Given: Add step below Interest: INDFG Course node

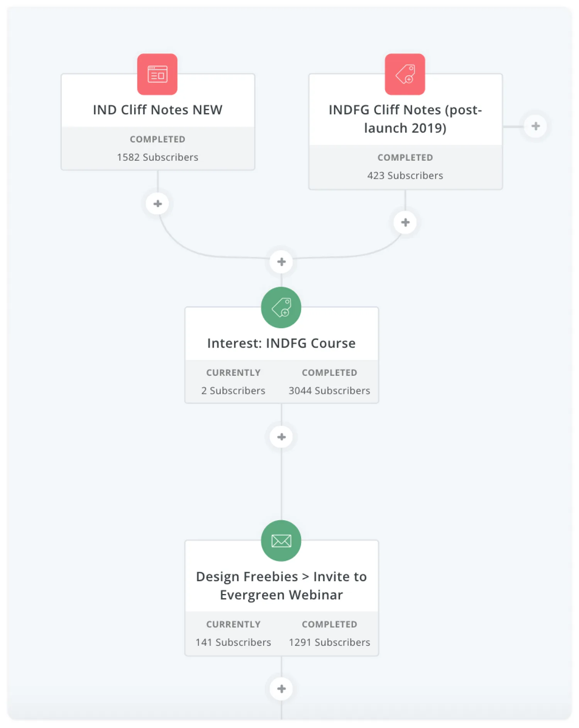Looking at the screenshot, I should 281,437.
